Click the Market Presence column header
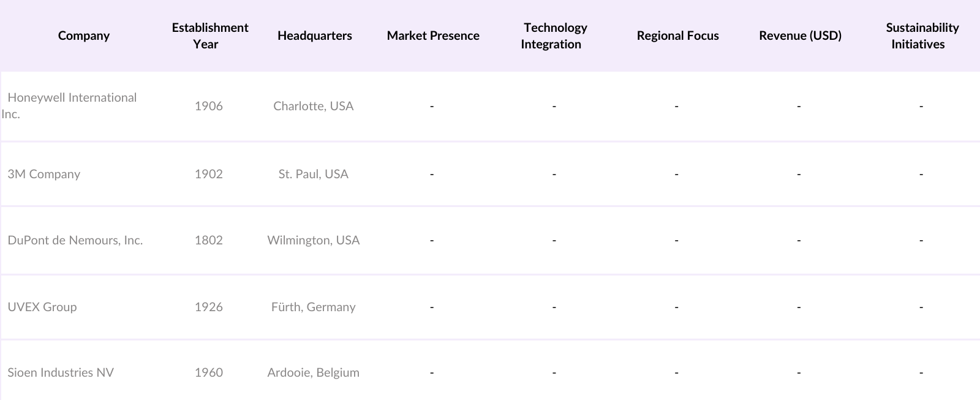The height and width of the screenshot is (400, 980). (x=433, y=36)
